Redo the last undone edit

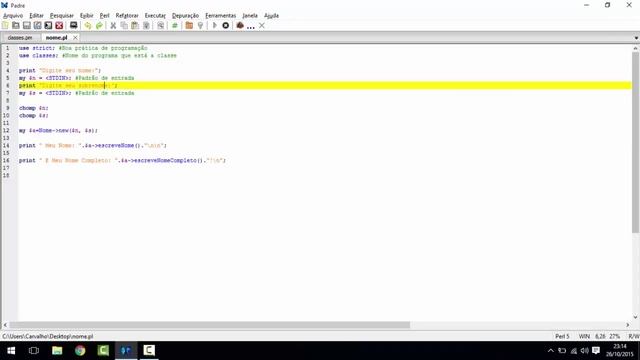99,25
